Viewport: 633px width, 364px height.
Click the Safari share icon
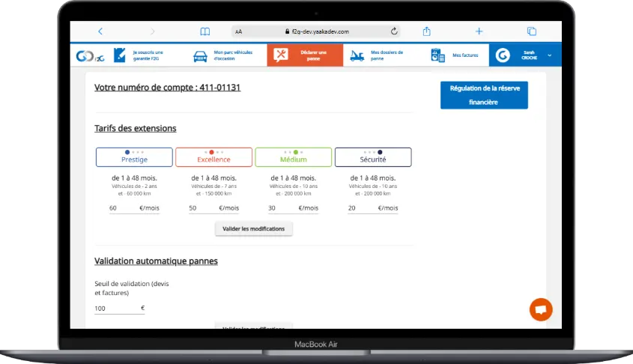pyautogui.click(x=427, y=31)
